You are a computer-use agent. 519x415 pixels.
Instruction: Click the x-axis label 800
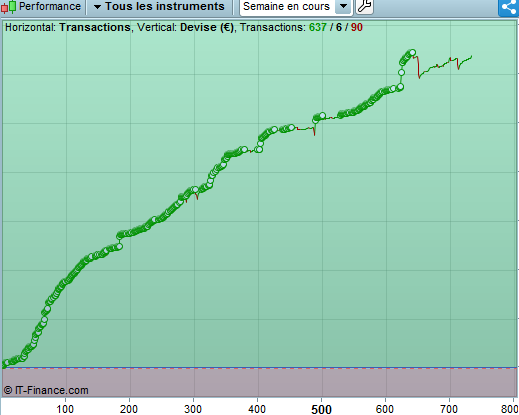tap(509, 409)
